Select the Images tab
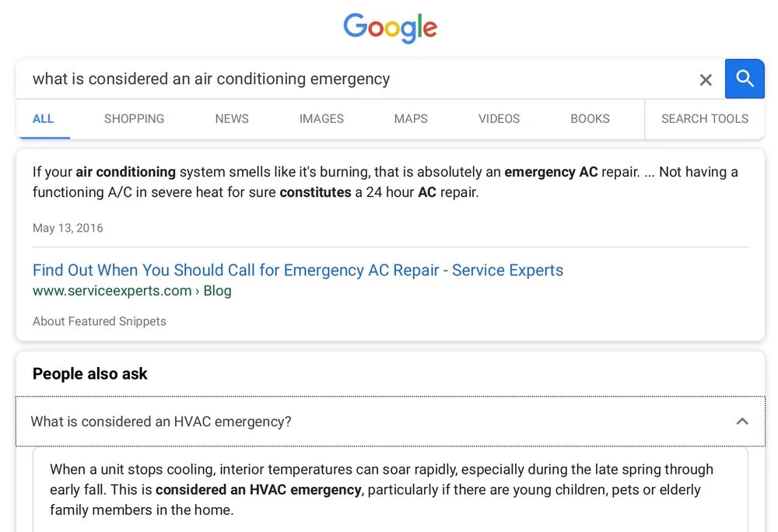The width and height of the screenshot is (778, 532). click(321, 119)
